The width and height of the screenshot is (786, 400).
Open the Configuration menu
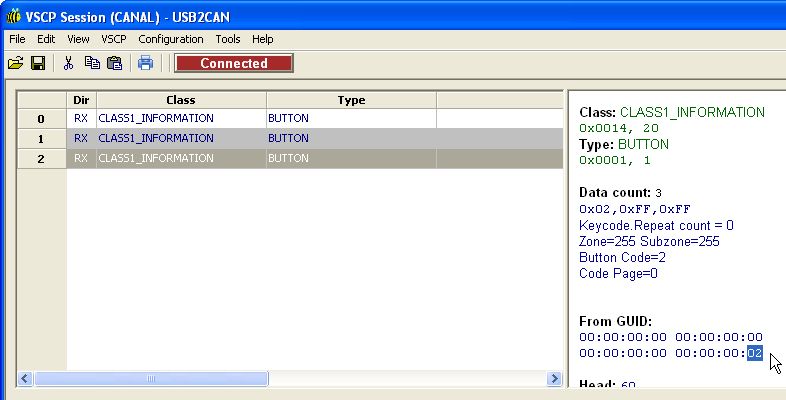pos(170,39)
